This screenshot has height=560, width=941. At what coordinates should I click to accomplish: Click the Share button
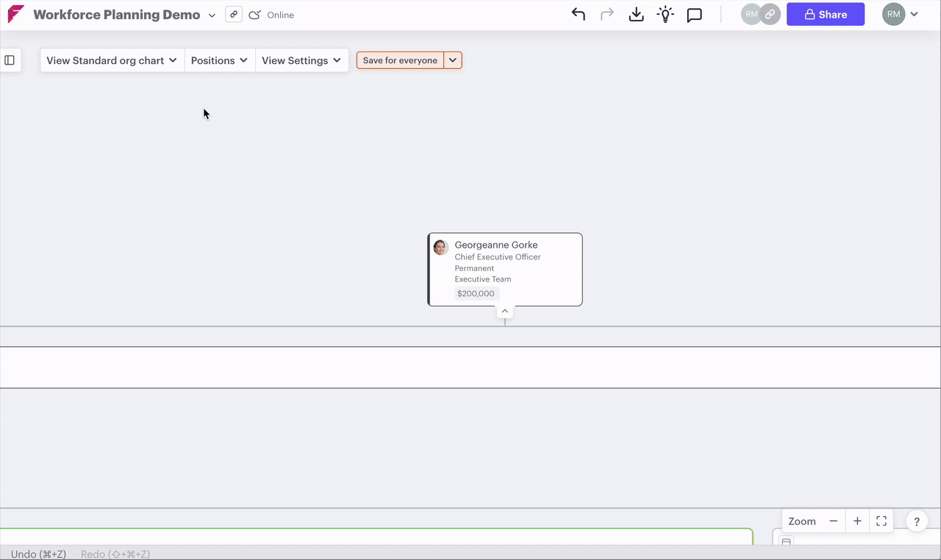pos(825,13)
